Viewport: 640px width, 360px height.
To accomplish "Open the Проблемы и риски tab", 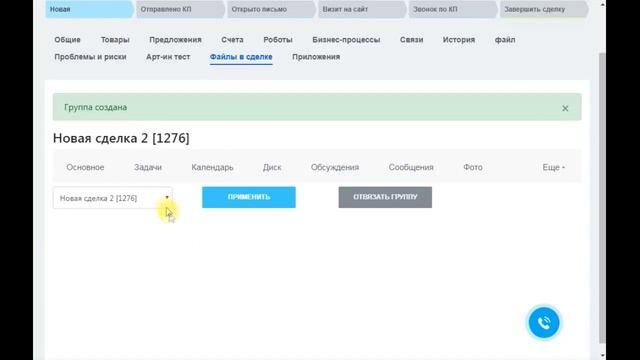I will pyautogui.click(x=90, y=57).
